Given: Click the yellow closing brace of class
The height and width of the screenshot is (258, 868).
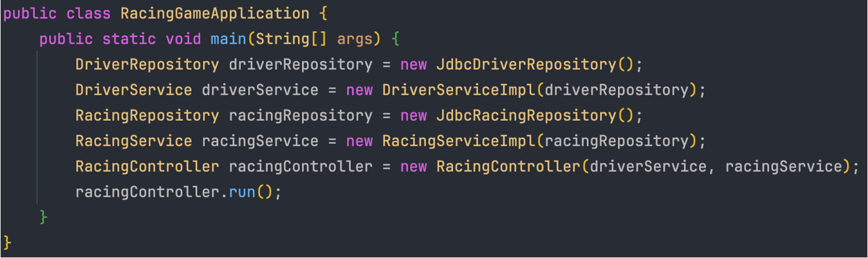Looking at the screenshot, I should (7, 244).
